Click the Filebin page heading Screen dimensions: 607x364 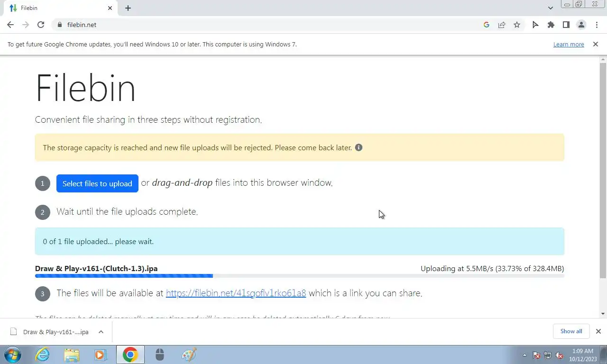pyautogui.click(x=86, y=88)
